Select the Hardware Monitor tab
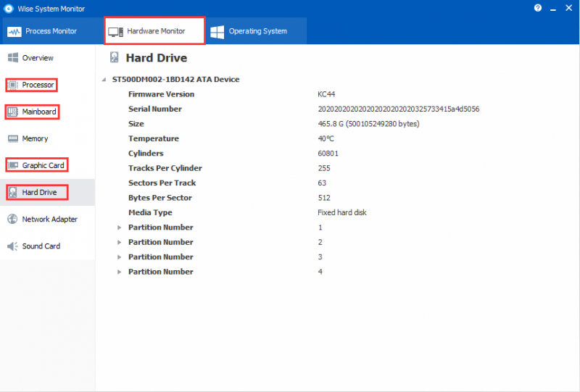The height and width of the screenshot is (392, 580). pyautogui.click(x=154, y=31)
